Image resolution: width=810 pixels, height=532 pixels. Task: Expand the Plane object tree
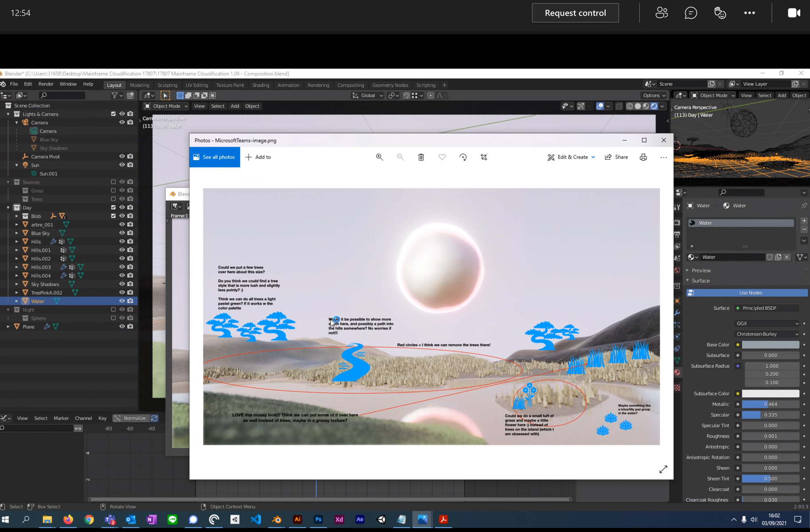click(x=8, y=327)
